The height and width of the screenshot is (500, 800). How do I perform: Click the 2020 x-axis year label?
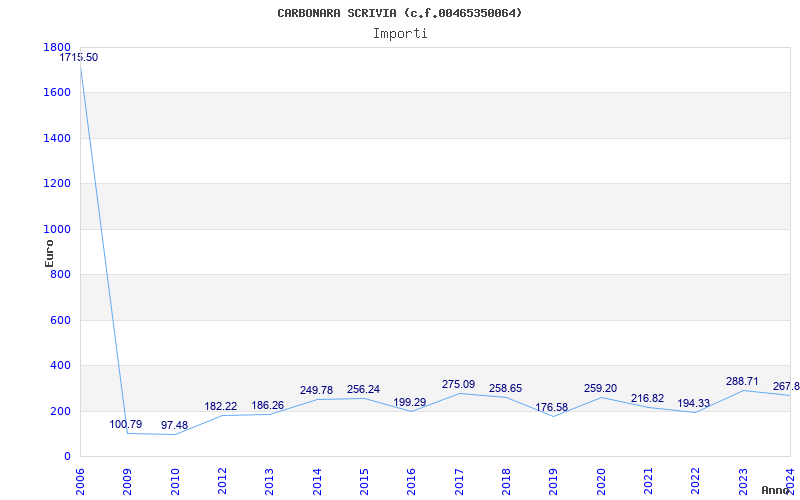point(601,481)
